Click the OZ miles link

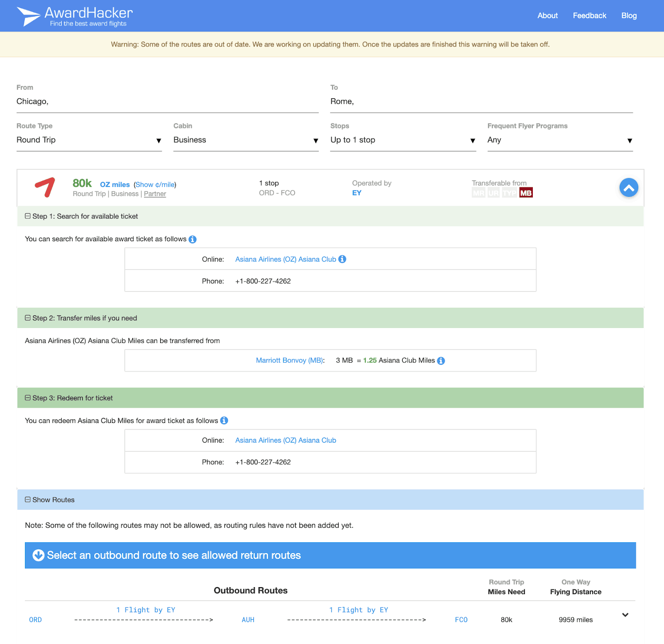[x=115, y=185]
